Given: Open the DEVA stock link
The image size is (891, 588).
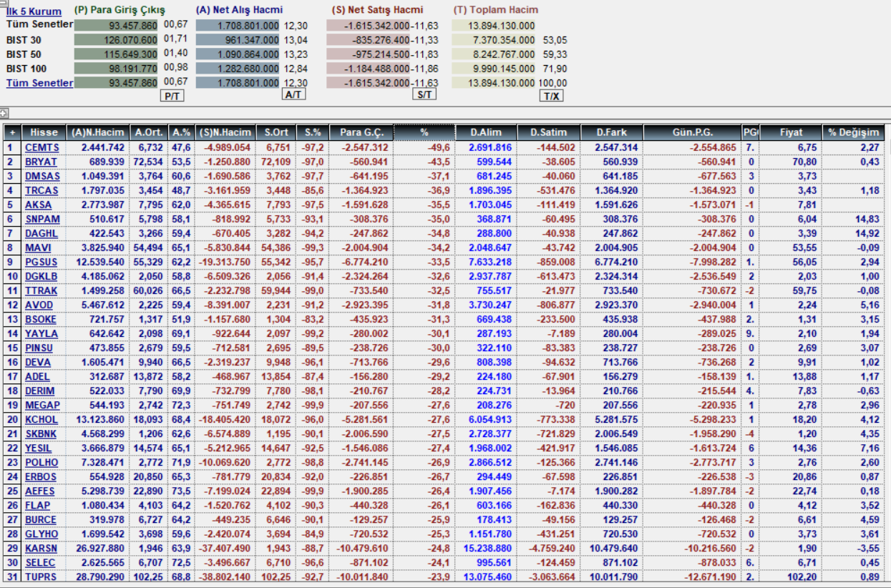Looking at the screenshot, I should [38, 362].
